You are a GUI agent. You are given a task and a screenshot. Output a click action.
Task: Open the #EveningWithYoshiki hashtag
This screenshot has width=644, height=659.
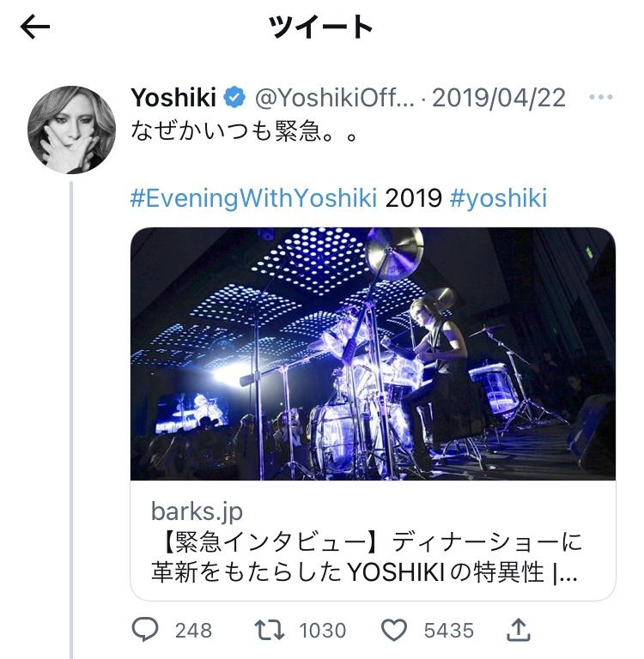point(253,198)
